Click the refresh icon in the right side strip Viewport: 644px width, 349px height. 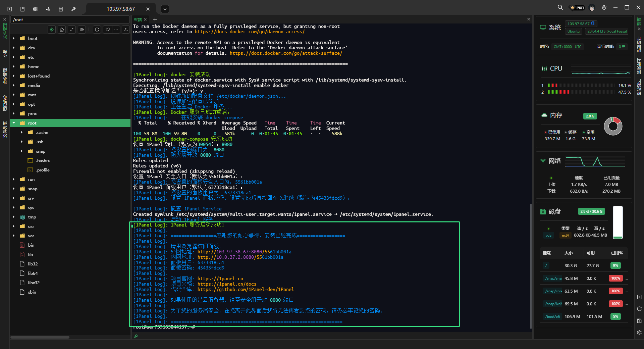click(x=639, y=309)
